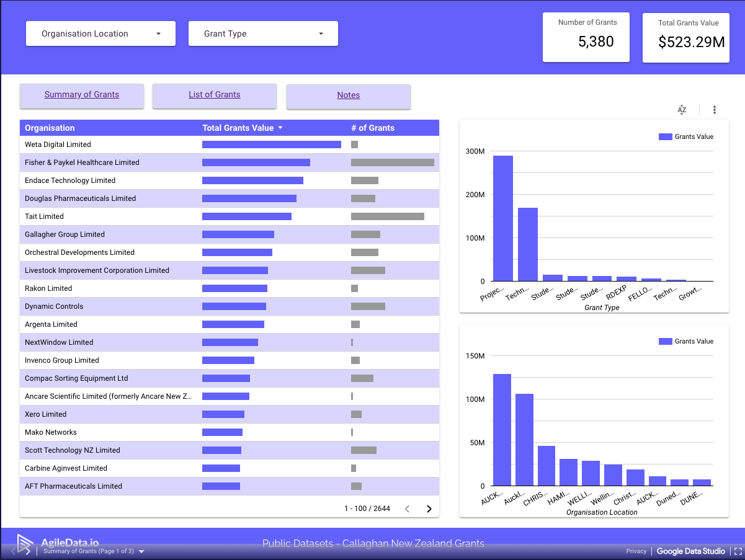Click the Total Grants Value scorecard
Image resolution: width=745 pixels, height=560 pixels.
click(686, 38)
